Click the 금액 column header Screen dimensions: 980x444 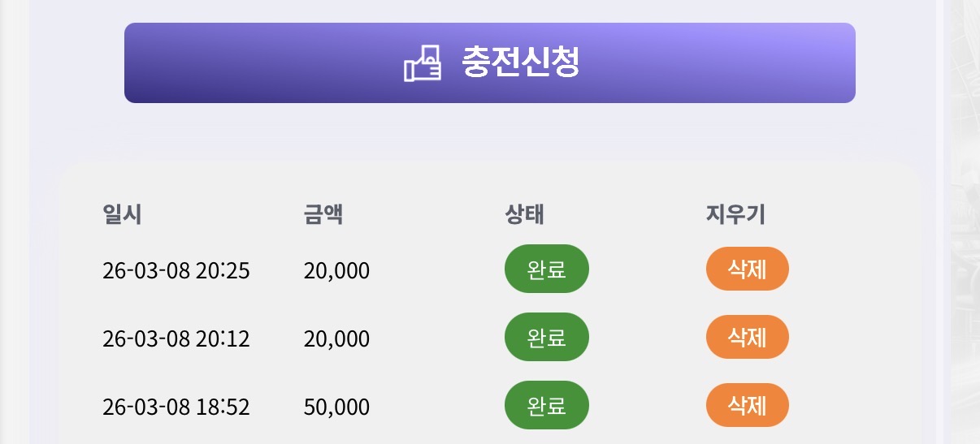pos(323,215)
